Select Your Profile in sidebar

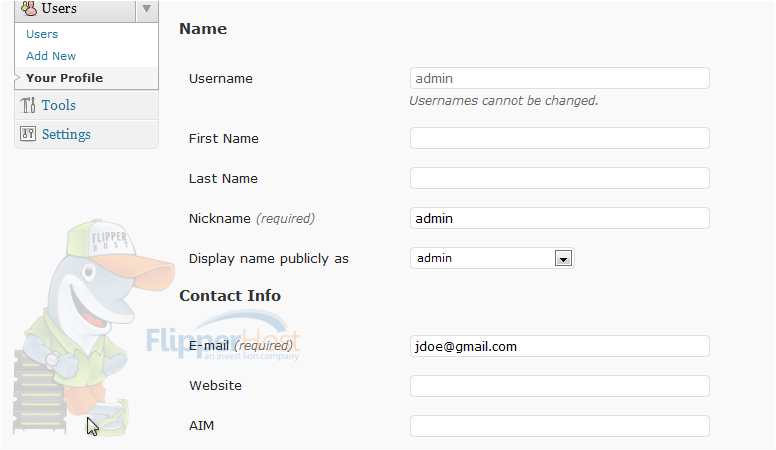pos(64,78)
